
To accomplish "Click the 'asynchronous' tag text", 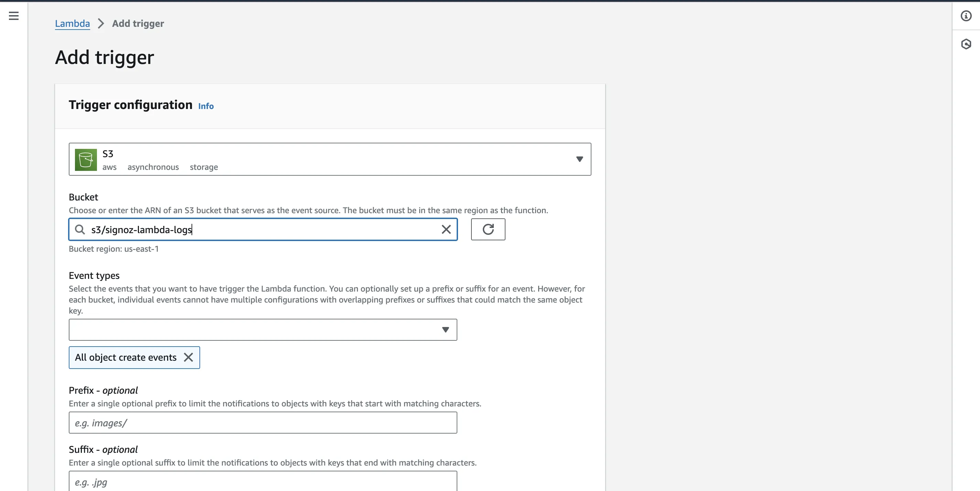I will (x=153, y=167).
